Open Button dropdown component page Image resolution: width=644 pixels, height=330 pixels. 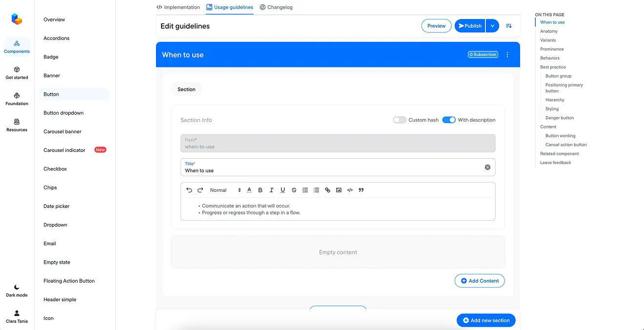(63, 113)
